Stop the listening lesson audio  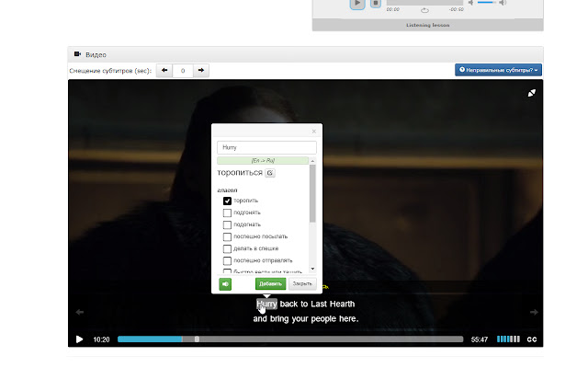(x=376, y=4)
